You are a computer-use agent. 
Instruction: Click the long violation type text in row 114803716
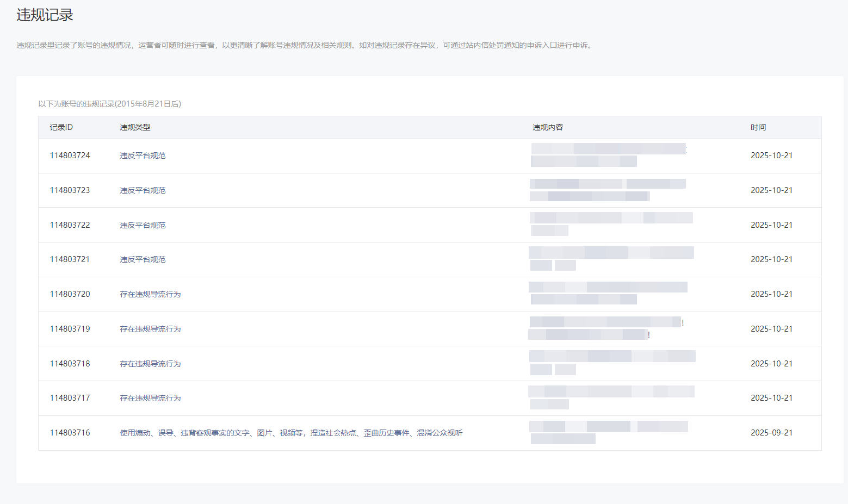click(x=291, y=433)
